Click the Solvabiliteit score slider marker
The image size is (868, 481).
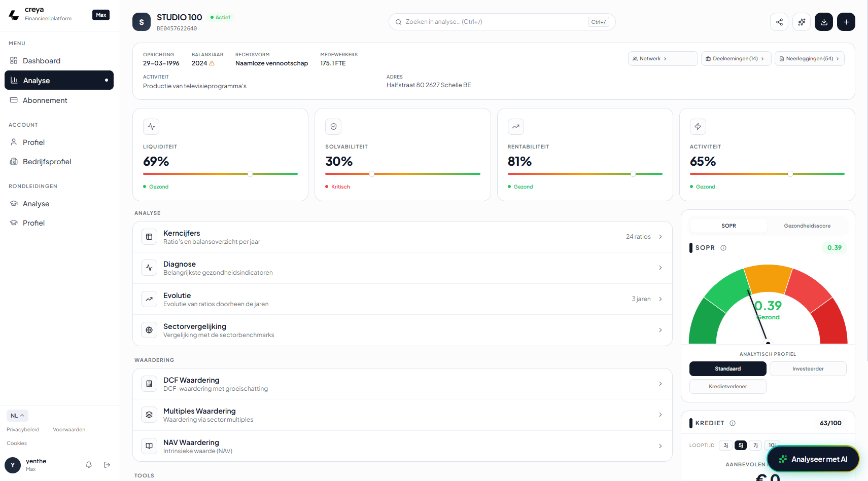pyautogui.click(x=372, y=174)
